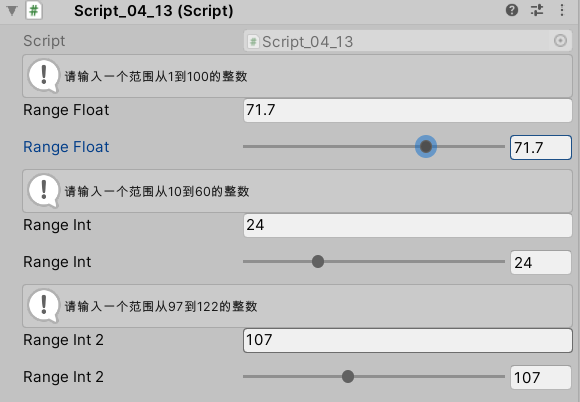Click warning icon for 1到100 help box

coord(44,76)
